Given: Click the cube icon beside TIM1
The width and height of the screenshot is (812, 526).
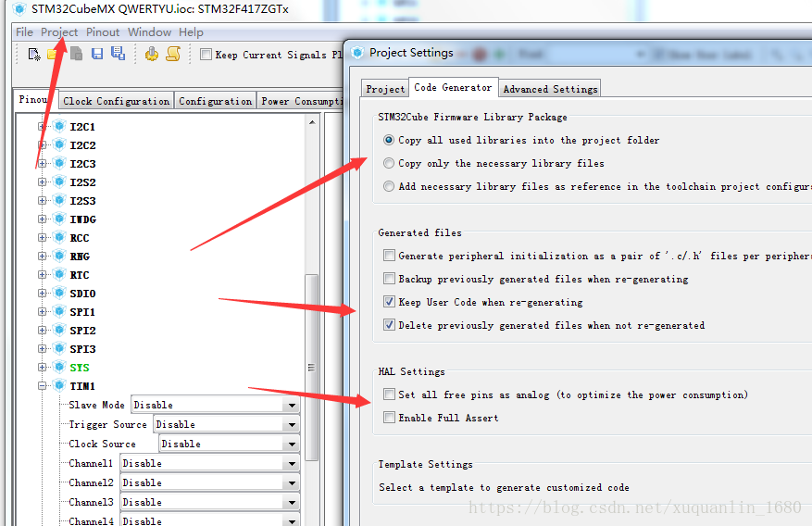Looking at the screenshot, I should (59, 385).
